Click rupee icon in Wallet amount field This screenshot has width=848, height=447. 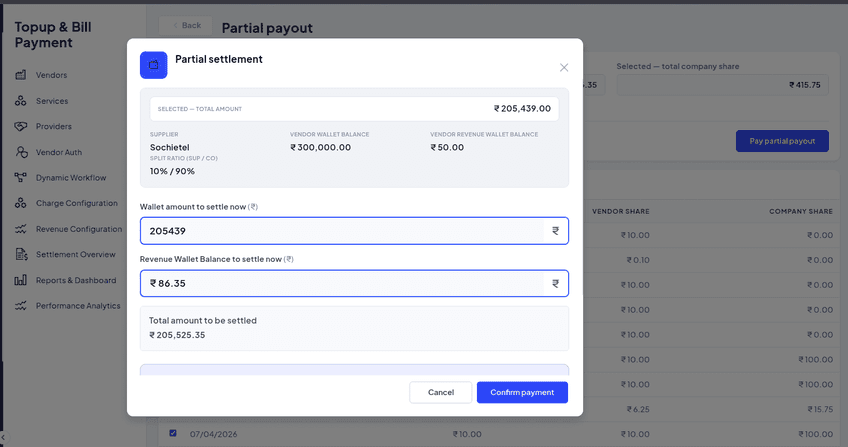click(555, 231)
